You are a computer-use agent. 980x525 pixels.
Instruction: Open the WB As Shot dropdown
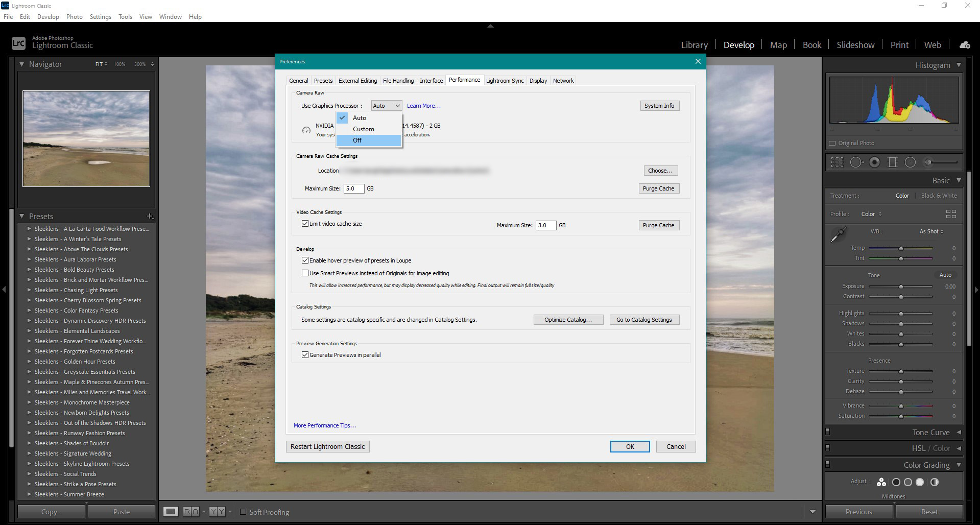[931, 231]
